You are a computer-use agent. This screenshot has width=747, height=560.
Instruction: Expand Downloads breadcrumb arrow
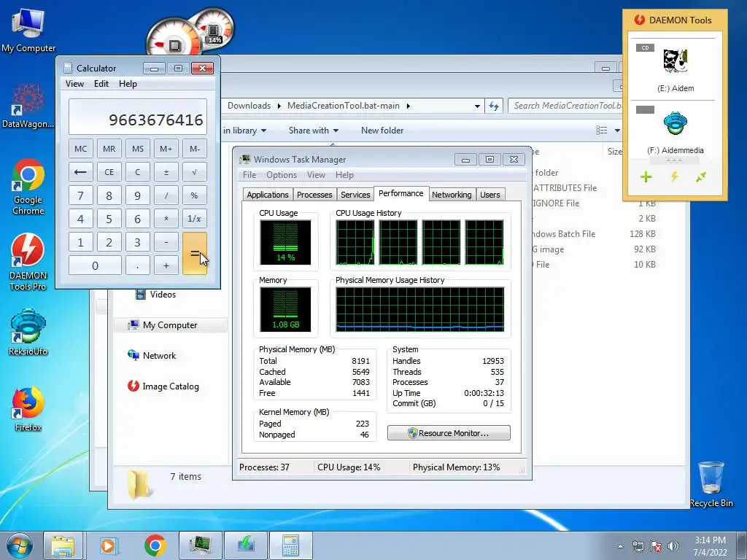coord(279,106)
